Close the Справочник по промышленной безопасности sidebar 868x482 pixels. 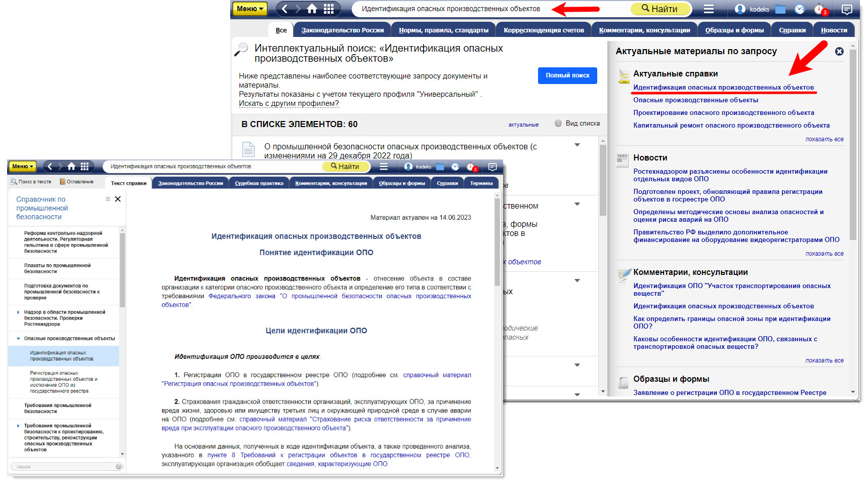[x=118, y=199]
